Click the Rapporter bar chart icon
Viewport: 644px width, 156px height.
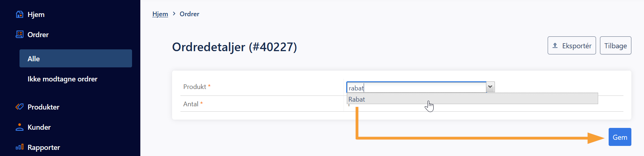point(20,147)
